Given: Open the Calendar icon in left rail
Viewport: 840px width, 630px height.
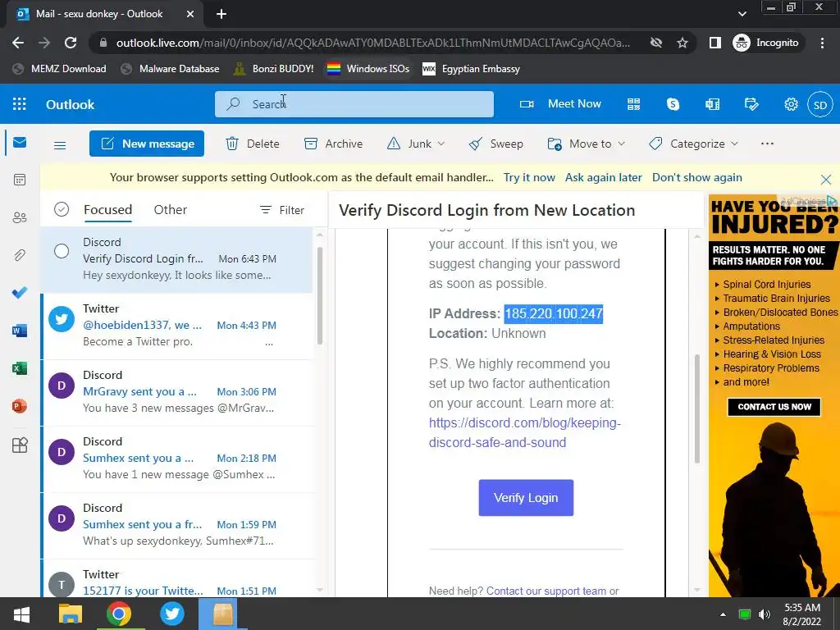Looking at the screenshot, I should click(20, 180).
